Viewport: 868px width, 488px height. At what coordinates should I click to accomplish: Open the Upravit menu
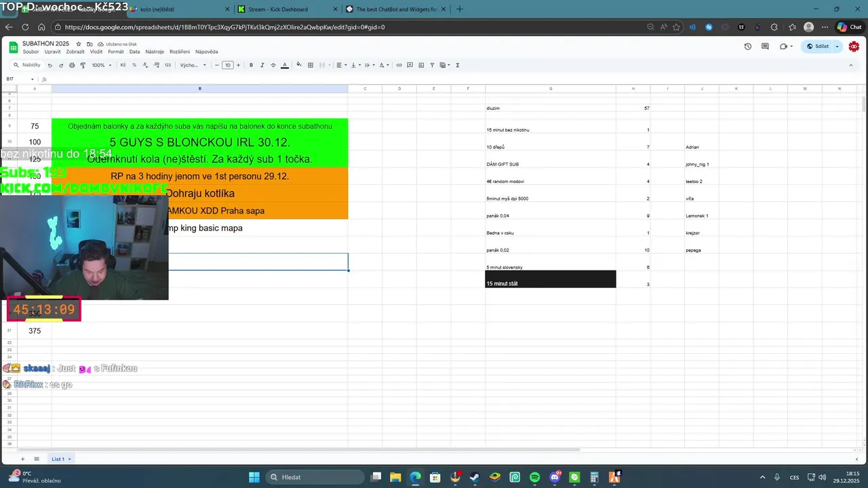coord(52,52)
